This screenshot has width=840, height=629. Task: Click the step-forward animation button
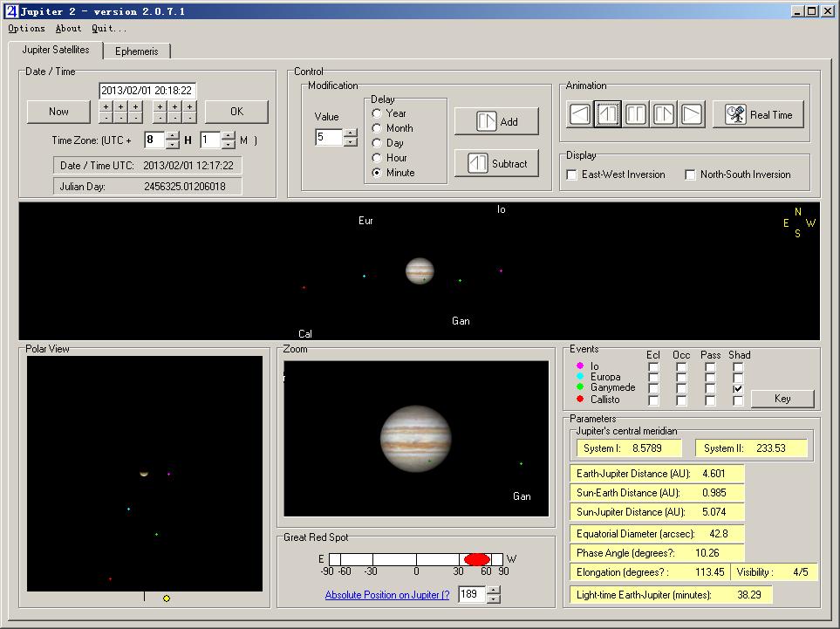[x=664, y=113]
